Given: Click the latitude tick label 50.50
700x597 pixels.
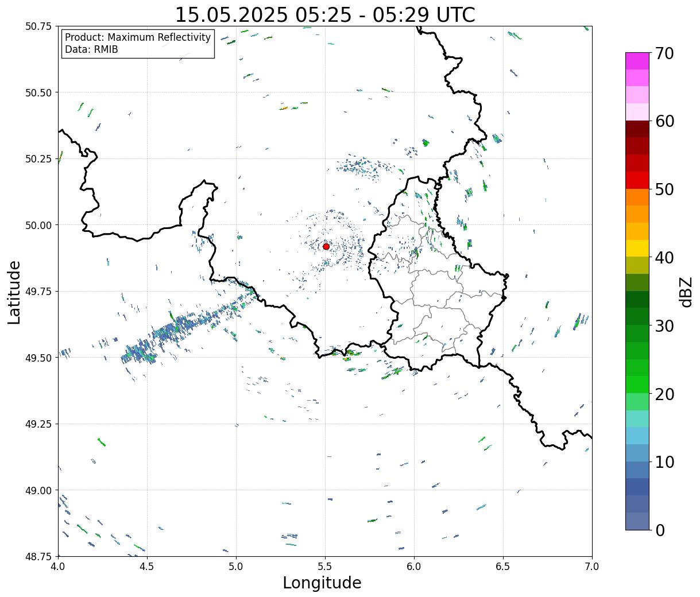Looking at the screenshot, I should click(x=38, y=92).
